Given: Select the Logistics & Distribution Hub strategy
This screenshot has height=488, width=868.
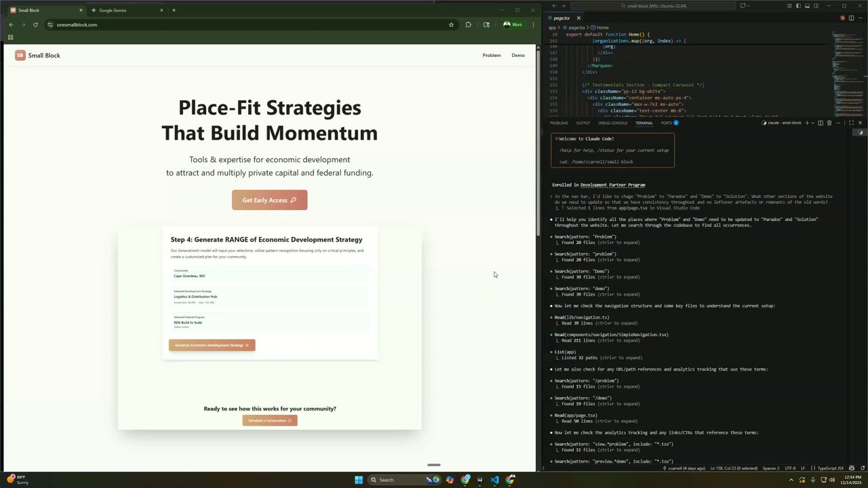Looking at the screenshot, I should click(270, 296).
